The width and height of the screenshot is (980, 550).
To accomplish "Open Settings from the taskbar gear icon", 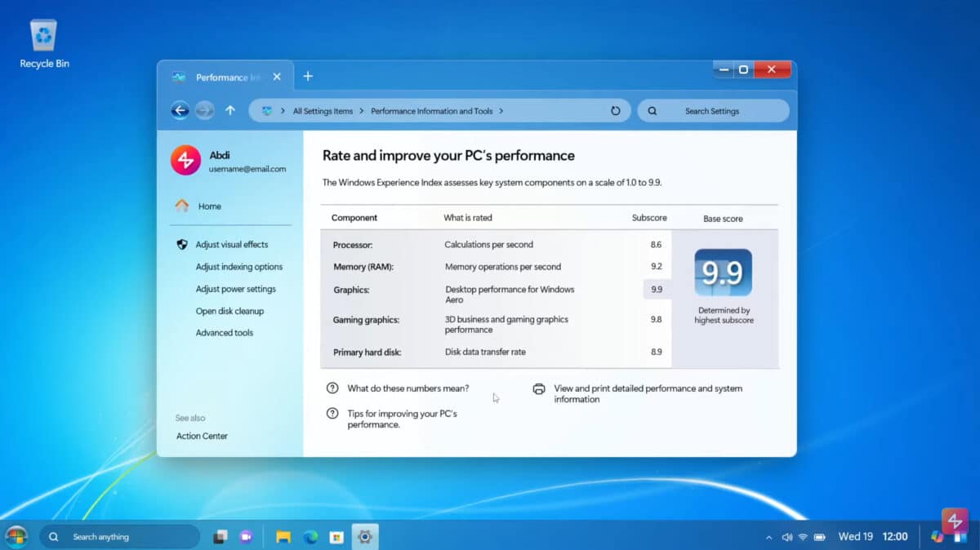I will [364, 536].
